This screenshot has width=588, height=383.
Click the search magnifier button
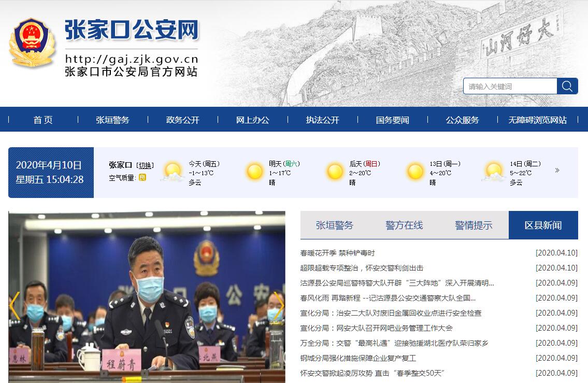coord(567,86)
